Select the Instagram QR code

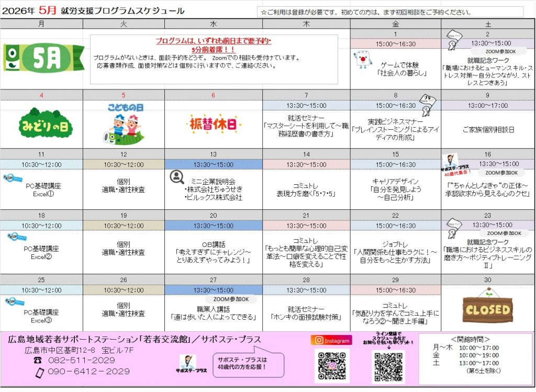click(331, 366)
